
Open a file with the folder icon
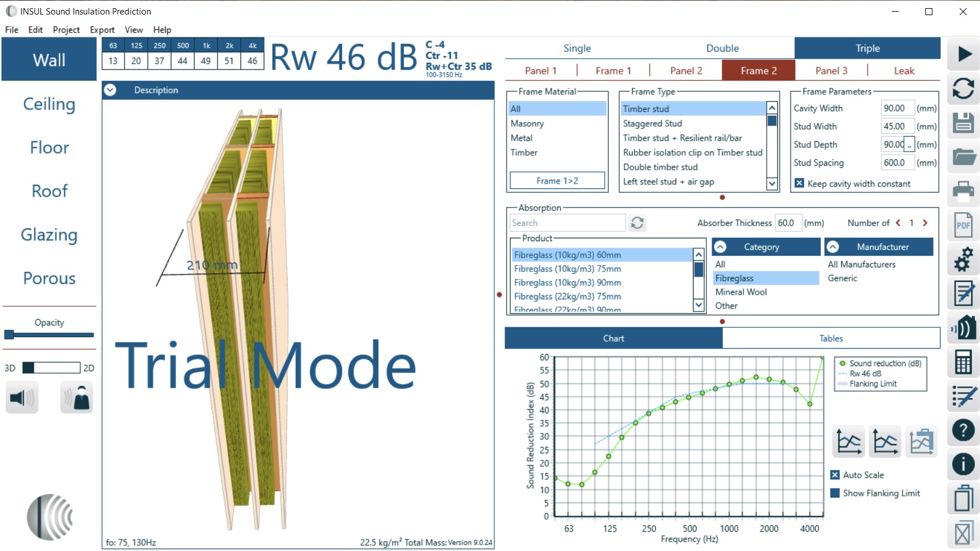963,157
